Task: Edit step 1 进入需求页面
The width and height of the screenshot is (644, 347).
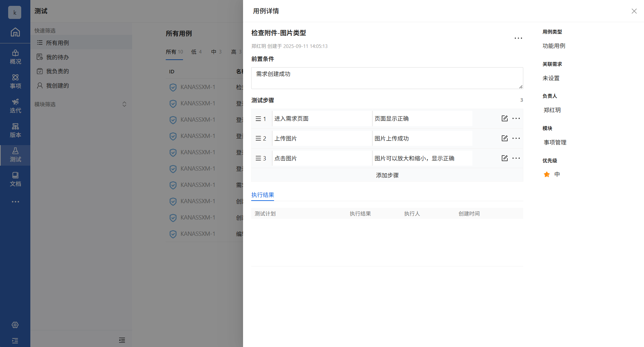Action: tap(504, 118)
